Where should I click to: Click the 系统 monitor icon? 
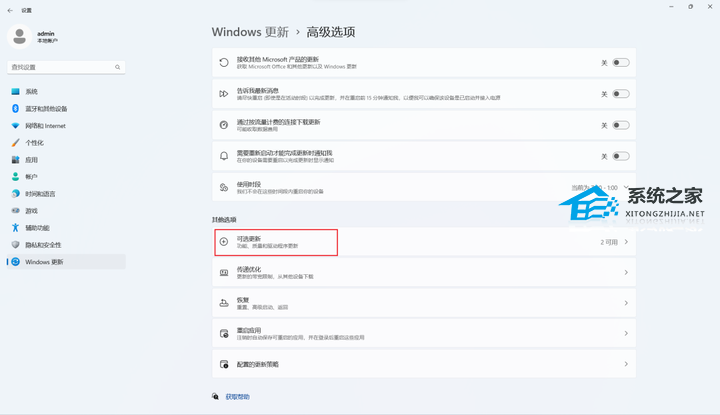(16, 92)
